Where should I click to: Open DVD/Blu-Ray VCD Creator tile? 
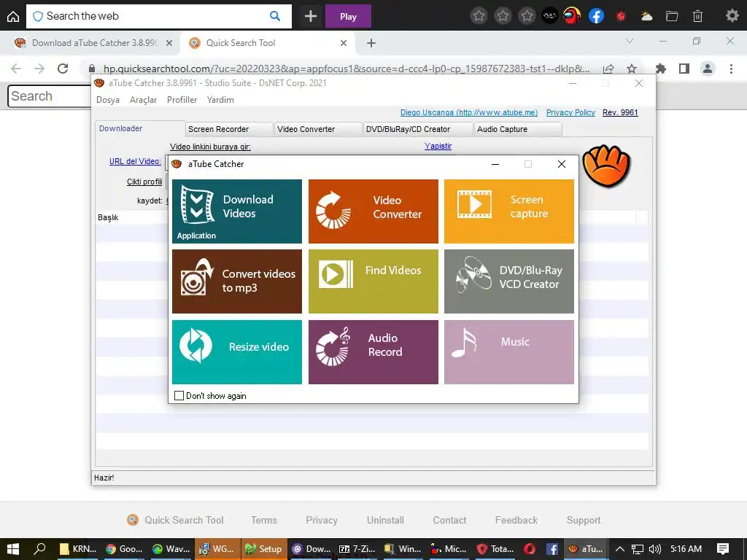[508, 281]
